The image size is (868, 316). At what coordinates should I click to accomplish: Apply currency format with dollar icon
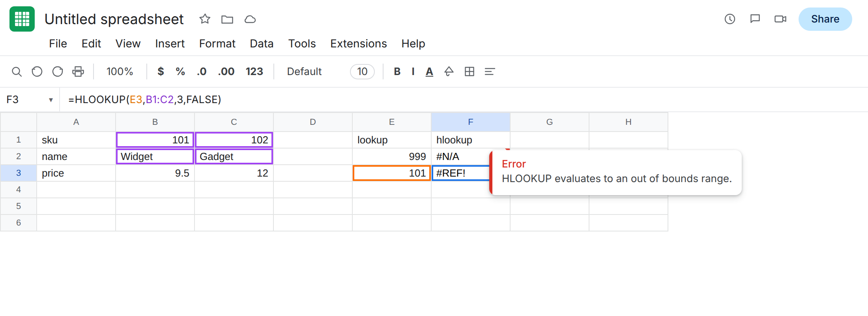click(161, 71)
